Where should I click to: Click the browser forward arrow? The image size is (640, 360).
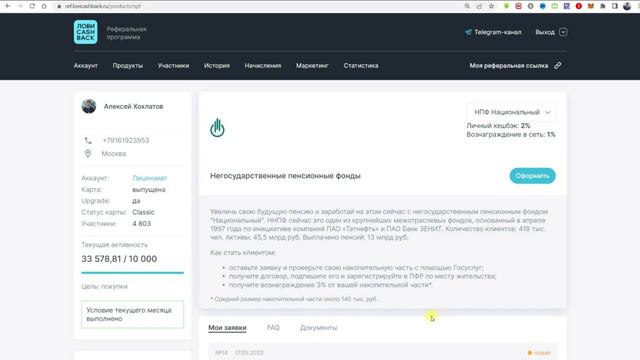(x=20, y=6)
